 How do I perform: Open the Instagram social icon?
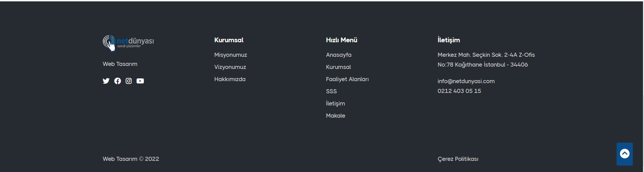pyautogui.click(x=129, y=81)
